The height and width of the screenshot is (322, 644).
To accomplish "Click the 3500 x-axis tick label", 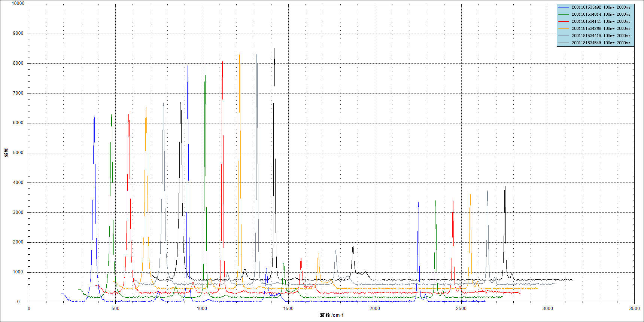I will coord(634,308).
